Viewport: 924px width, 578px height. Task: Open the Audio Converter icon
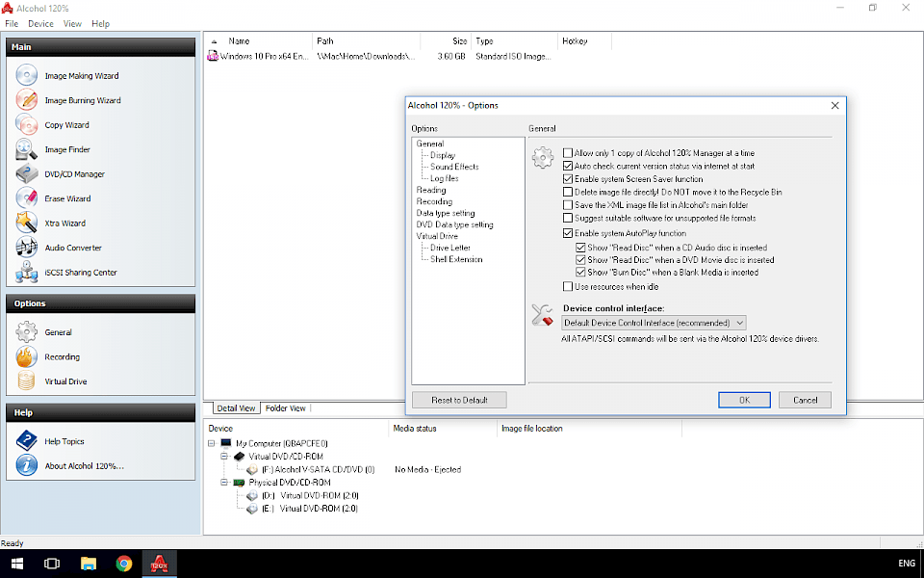pyautogui.click(x=27, y=248)
